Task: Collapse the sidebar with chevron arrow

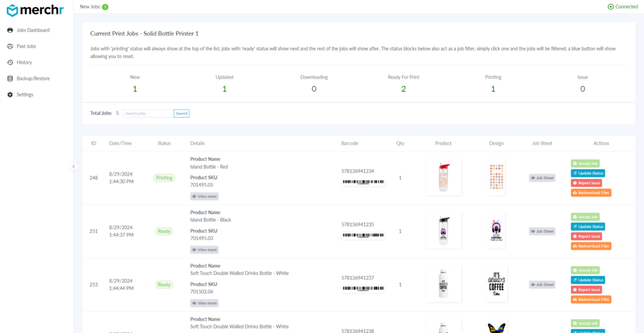Action: pos(74,166)
